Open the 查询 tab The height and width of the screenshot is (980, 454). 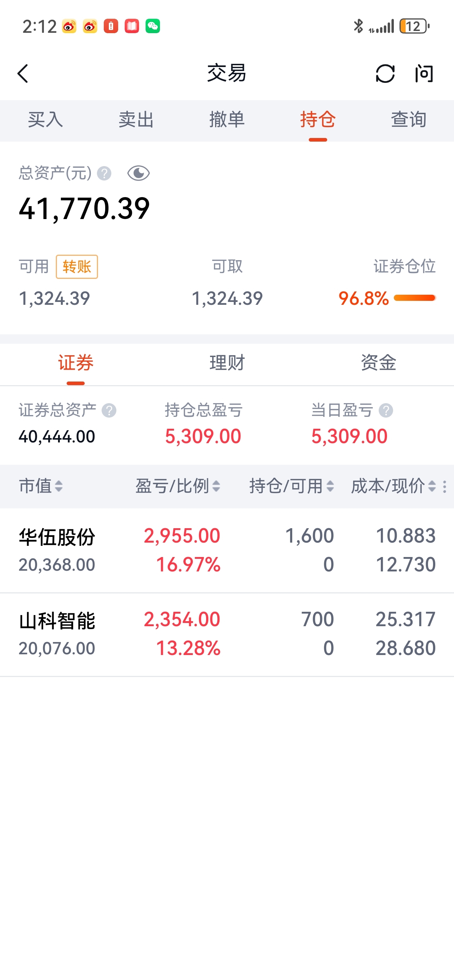point(409,120)
